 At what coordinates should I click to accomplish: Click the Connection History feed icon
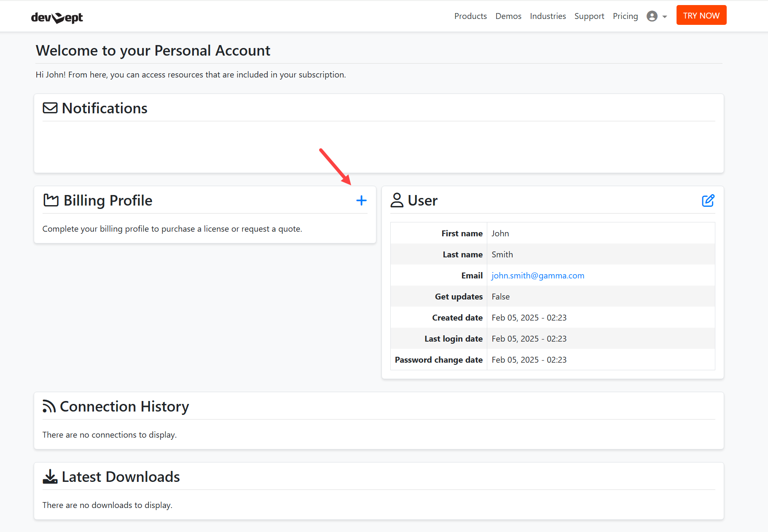click(x=49, y=406)
